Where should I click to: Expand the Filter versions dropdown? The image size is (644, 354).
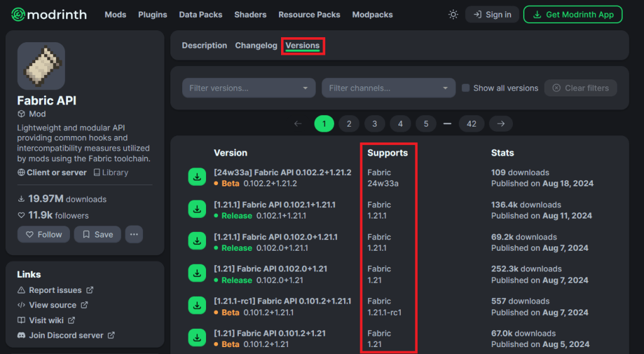pyautogui.click(x=249, y=88)
